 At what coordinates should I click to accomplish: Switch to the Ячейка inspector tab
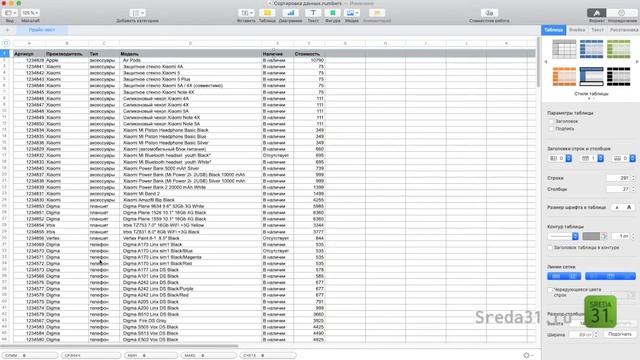(x=577, y=30)
